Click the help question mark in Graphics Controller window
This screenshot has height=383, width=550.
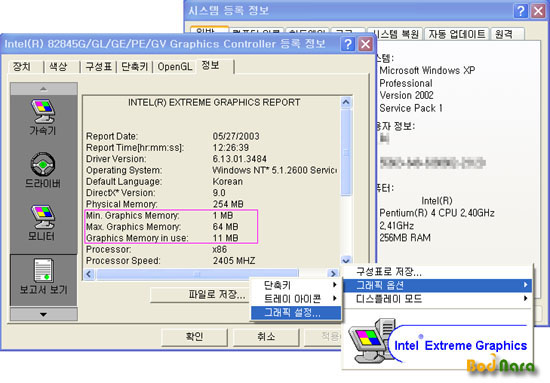point(347,44)
